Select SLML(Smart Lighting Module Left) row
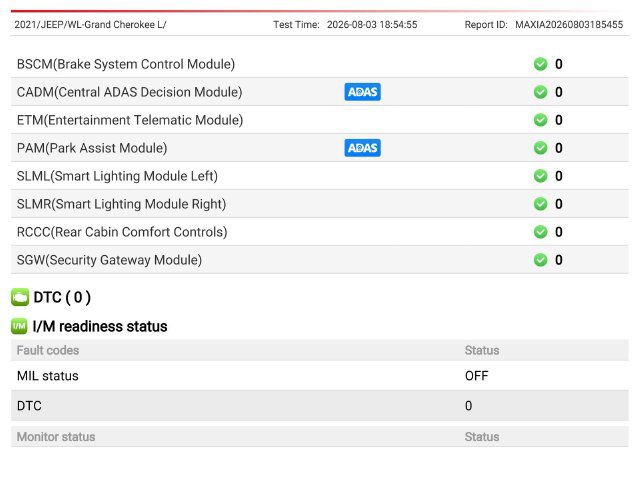 point(320,176)
